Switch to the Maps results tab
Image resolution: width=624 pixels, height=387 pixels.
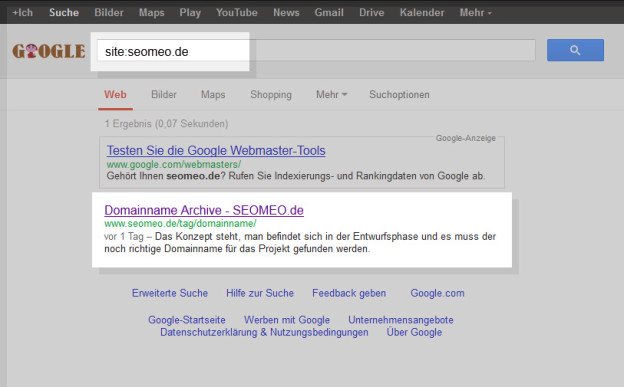click(213, 95)
